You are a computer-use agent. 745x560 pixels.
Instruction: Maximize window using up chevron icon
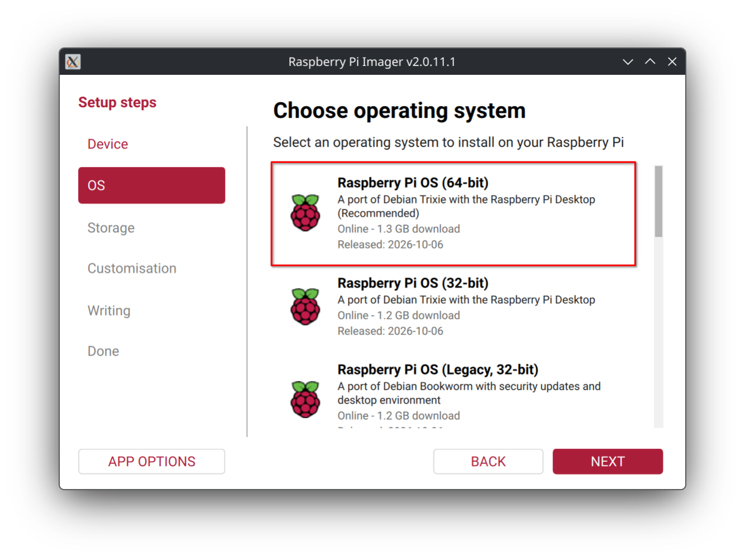[x=650, y=61]
